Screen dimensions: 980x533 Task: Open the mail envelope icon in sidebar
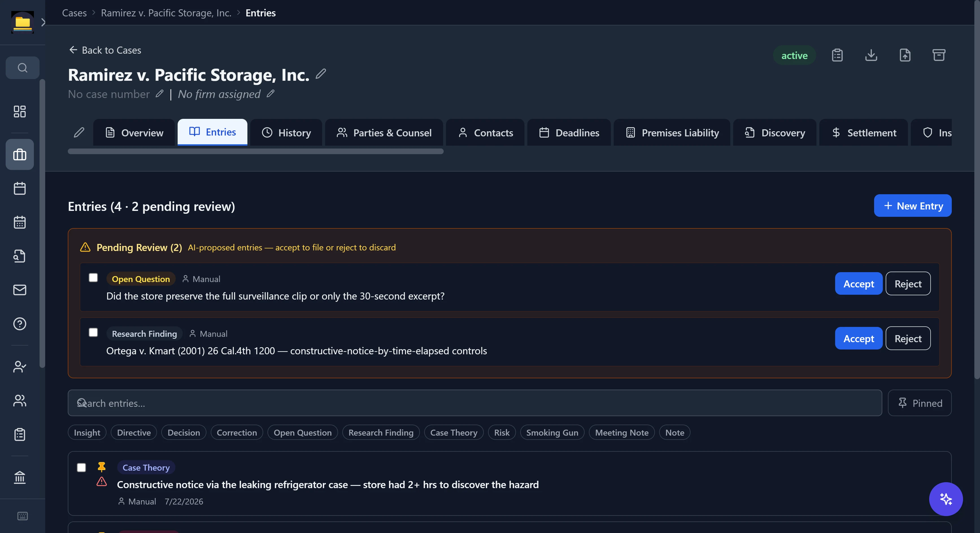tap(20, 290)
